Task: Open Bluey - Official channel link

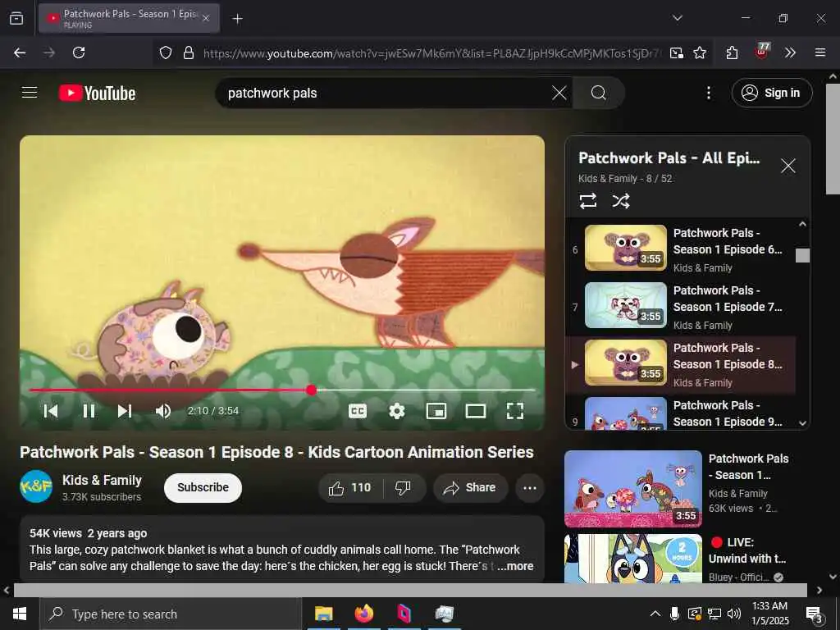Action: pos(738,577)
